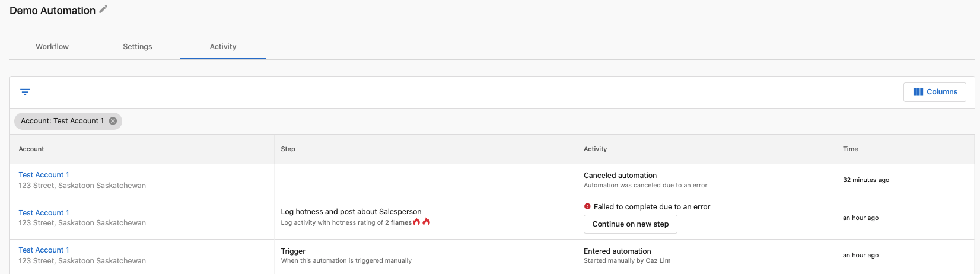Click the red error icon beside Failed message
The height and width of the screenshot is (274, 980).
(x=587, y=206)
